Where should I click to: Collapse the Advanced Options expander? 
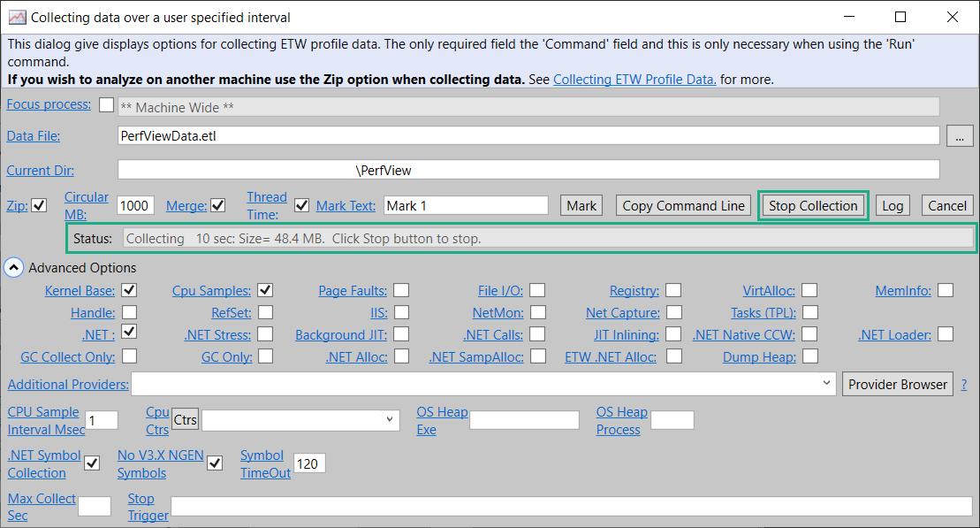pyautogui.click(x=14, y=267)
